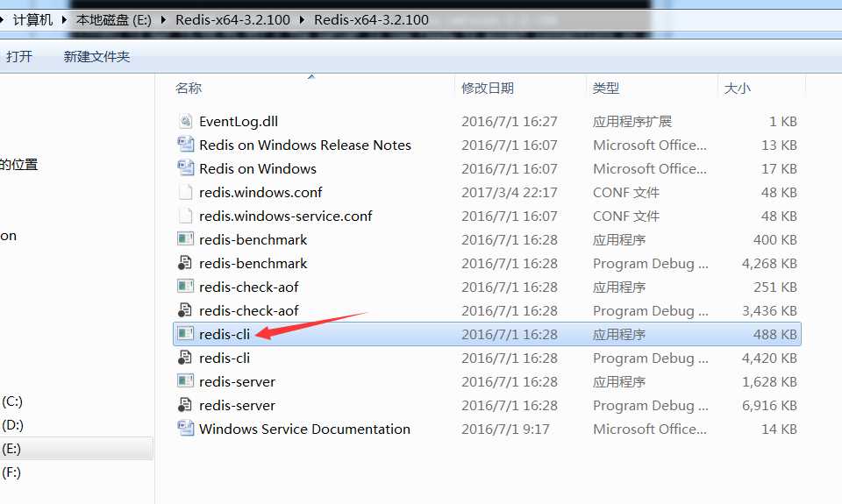This screenshot has width=842, height=504.
Task: Click the 4,420 KB size value
Action: click(x=769, y=358)
